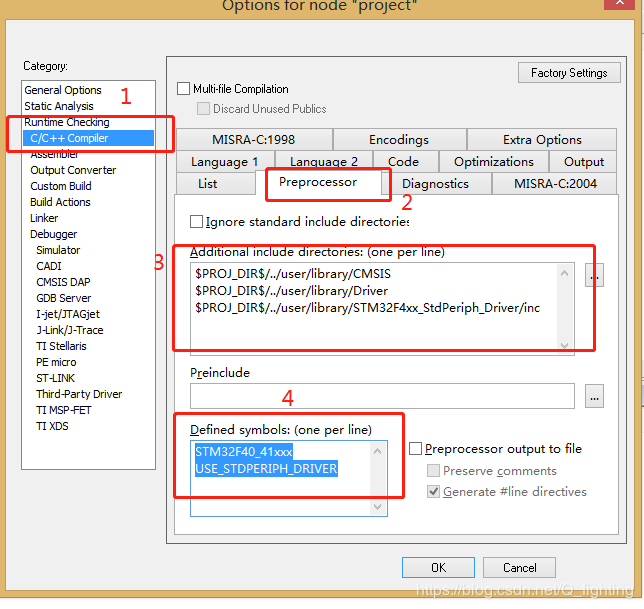Click the library/Driver include path line

pyautogui.click(x=291, y=291)
